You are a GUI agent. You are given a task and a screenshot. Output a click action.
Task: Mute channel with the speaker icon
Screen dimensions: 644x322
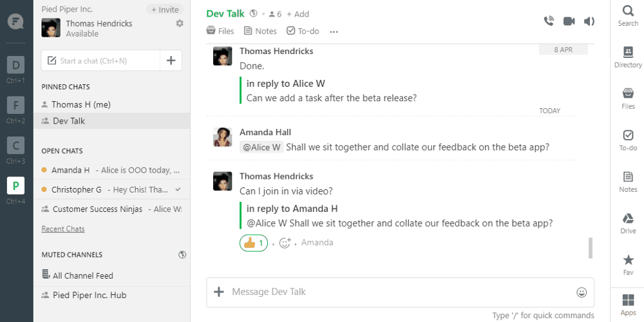coord(589,21)
